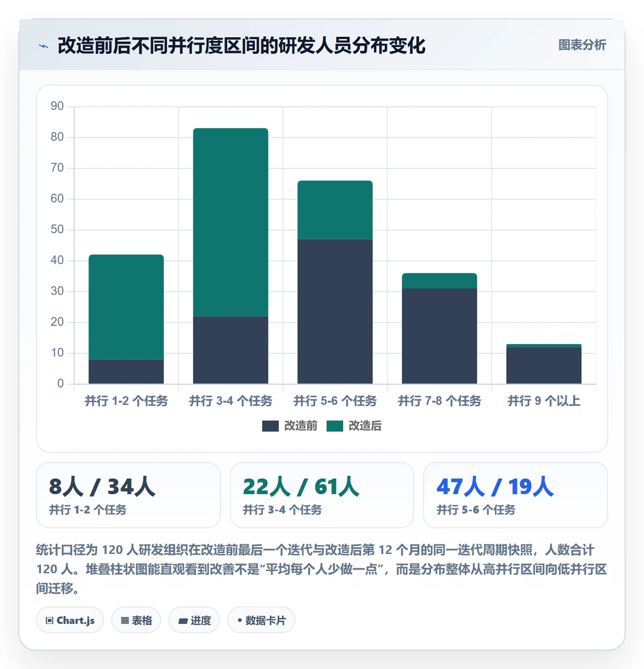644x669 pixels.
Task: Click the dark bar segment for 并行 1-2 个任务
Action: click(x=126, y=372)
